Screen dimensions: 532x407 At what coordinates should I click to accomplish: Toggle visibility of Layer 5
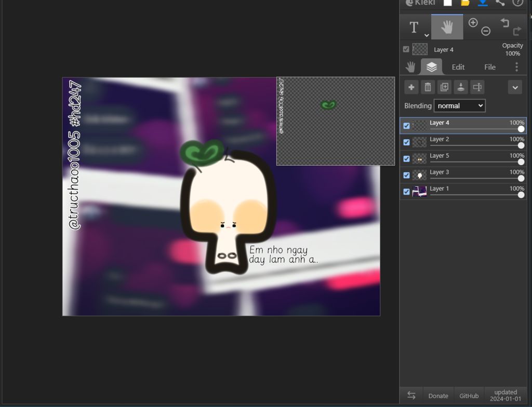pyautogui.click(x=406, y=159)
